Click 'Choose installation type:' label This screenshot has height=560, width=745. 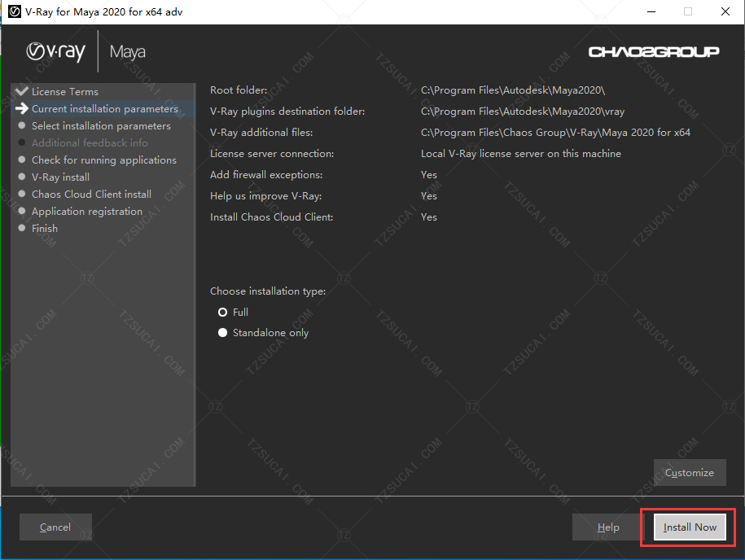(268, 291)
